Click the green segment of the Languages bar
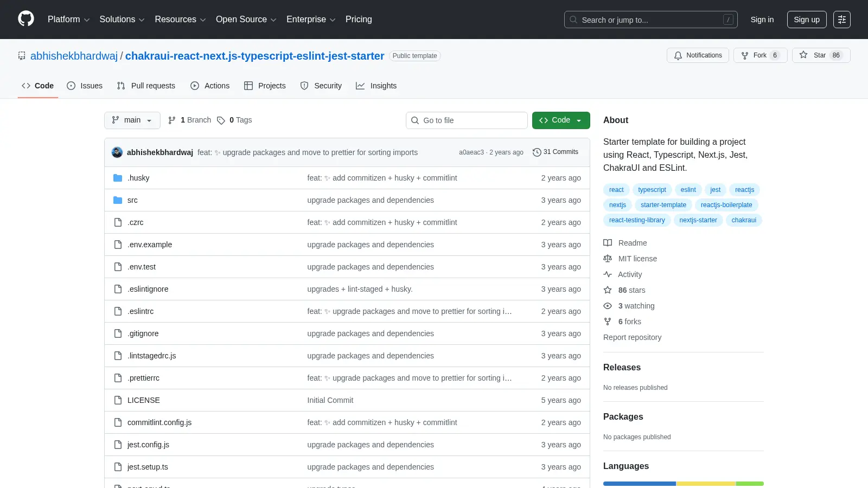 coord(750,484)
